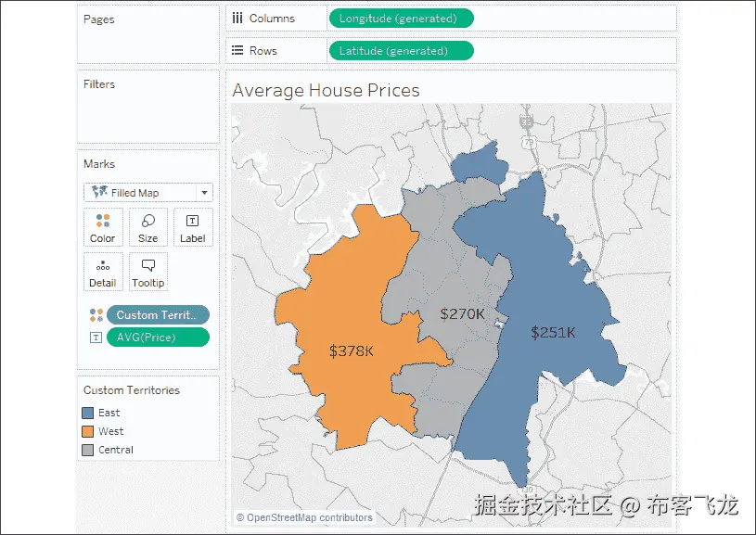Click the Rows shelf icon

237,51
